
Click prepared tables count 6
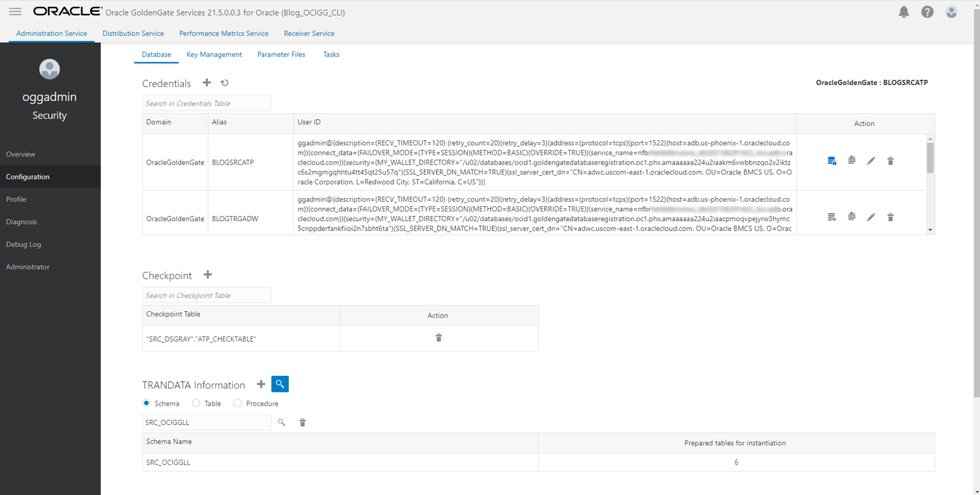tap(736, 462)
